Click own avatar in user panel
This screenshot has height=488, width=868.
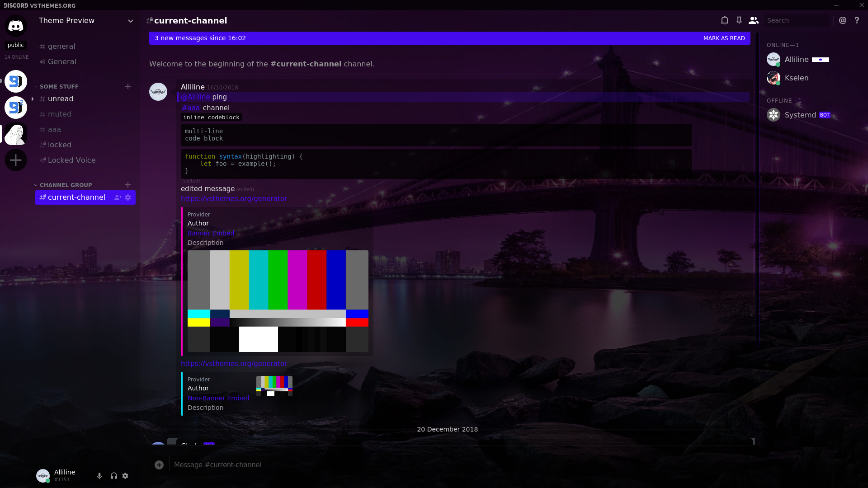click(x=43, y=476)
